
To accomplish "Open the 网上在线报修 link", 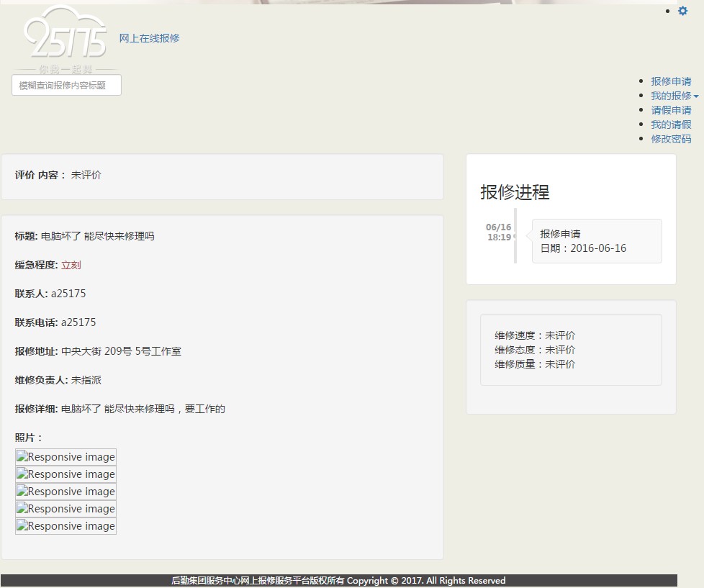I will pos(149,38).
